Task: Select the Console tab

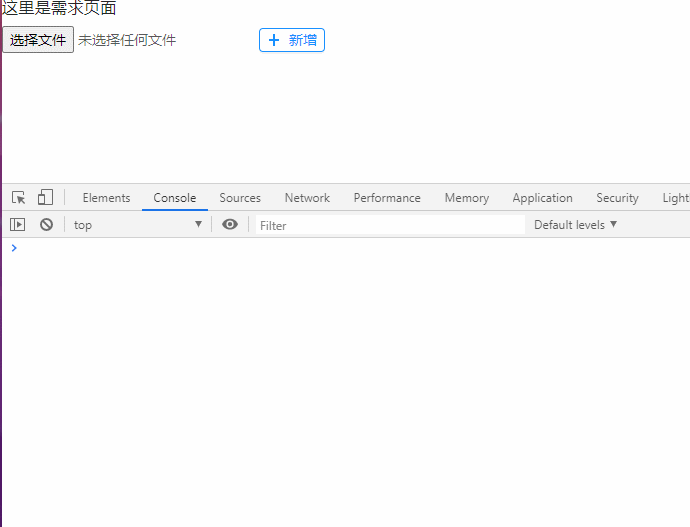Action: [175, 198]
